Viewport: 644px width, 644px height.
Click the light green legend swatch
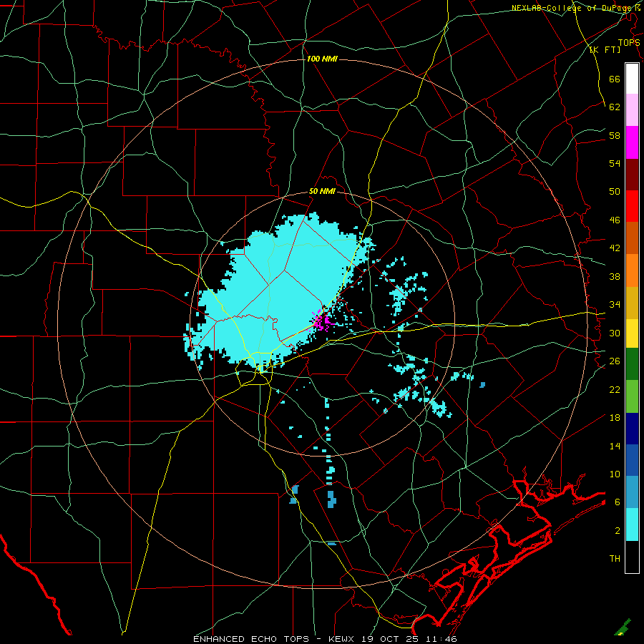(x=632, y=396)
